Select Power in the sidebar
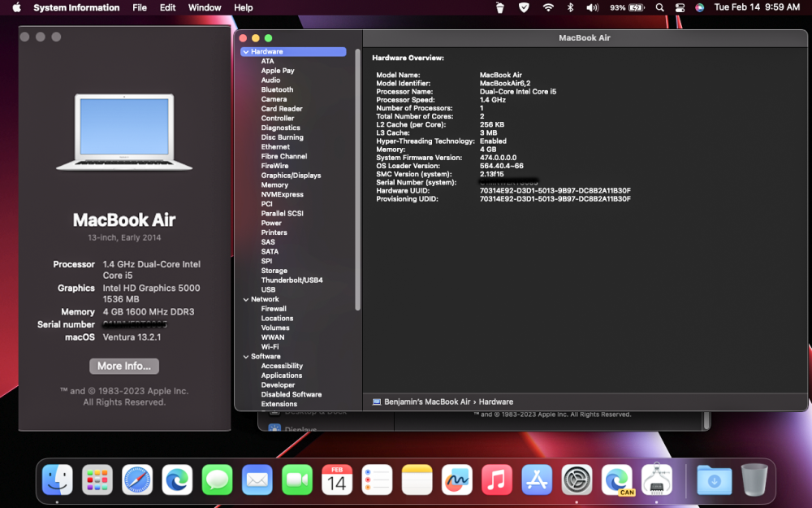Image resolution: width=812 pixels, height=508 pixels. pyautogui.click(x=271, y=223)
